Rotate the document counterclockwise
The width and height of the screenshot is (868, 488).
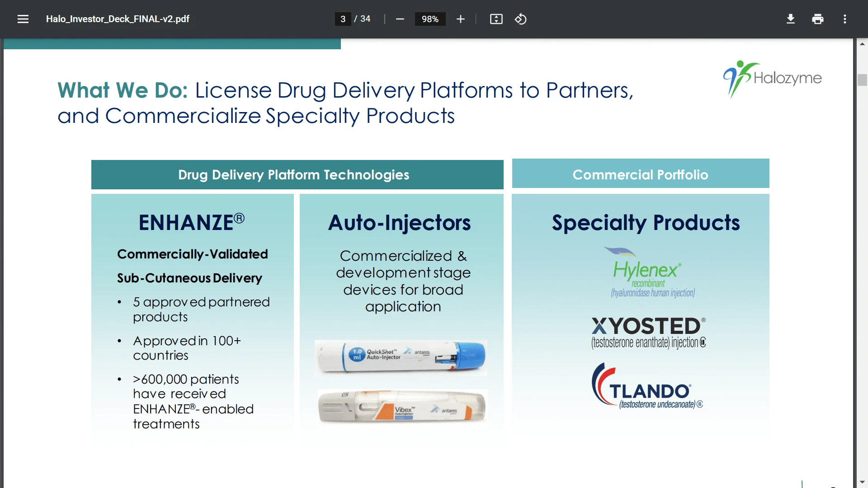(520, 19)
